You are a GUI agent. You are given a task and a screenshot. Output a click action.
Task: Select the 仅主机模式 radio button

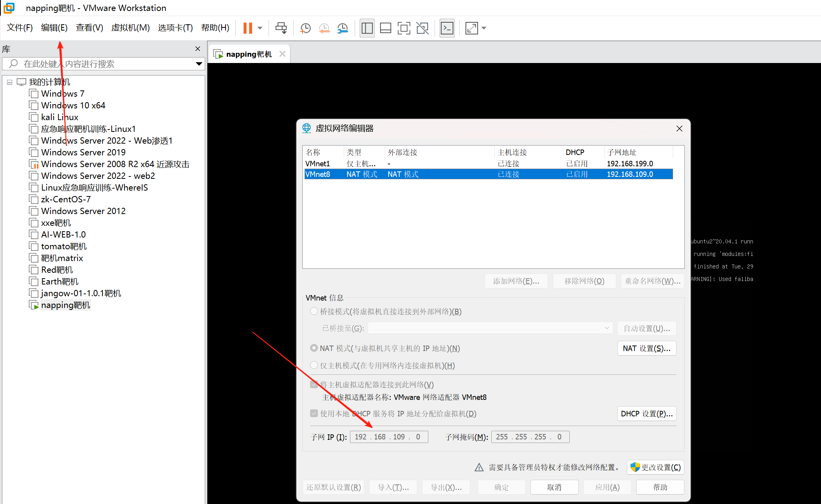(x=314, y=365)
